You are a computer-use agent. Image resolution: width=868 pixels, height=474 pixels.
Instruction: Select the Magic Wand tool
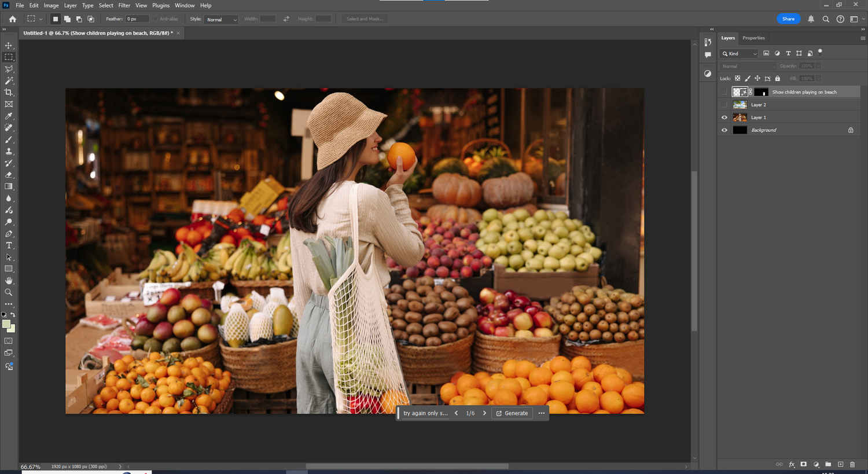click(9, 81)
